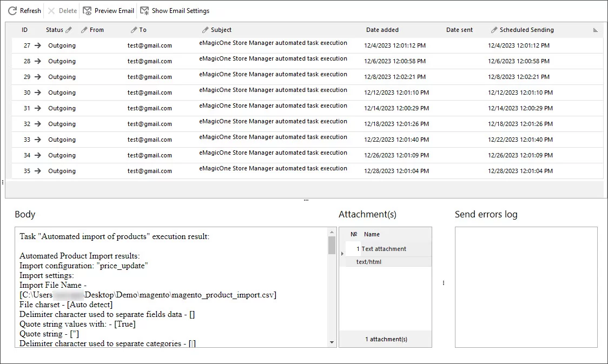Click the Body scrollbar up arrow
The image size is (608, 364).
(332, 232)
